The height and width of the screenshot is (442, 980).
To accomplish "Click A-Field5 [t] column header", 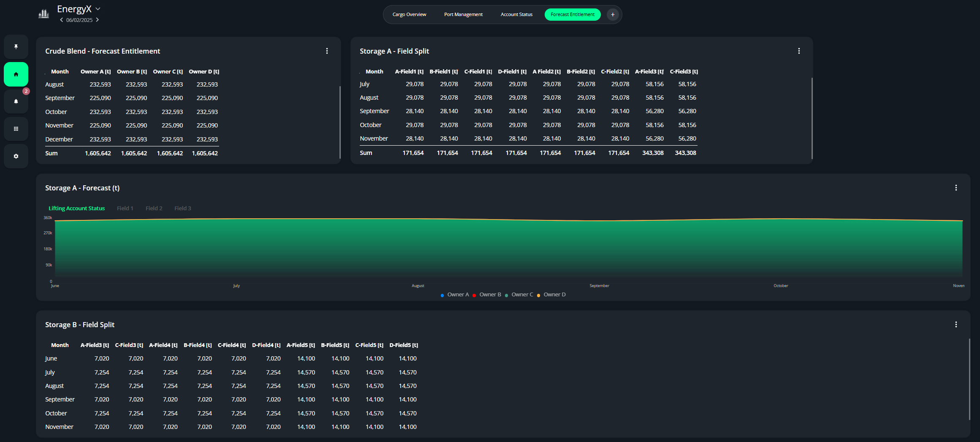I will (x=301, y=345).
